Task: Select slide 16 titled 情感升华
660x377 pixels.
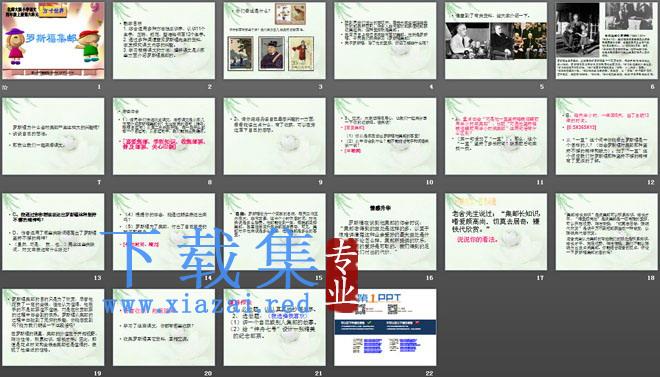Action: point(385,232)
